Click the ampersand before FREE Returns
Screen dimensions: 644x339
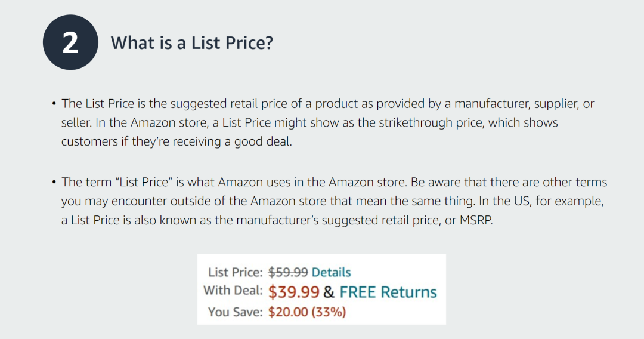pyautogui.click(x=329, y=292)
